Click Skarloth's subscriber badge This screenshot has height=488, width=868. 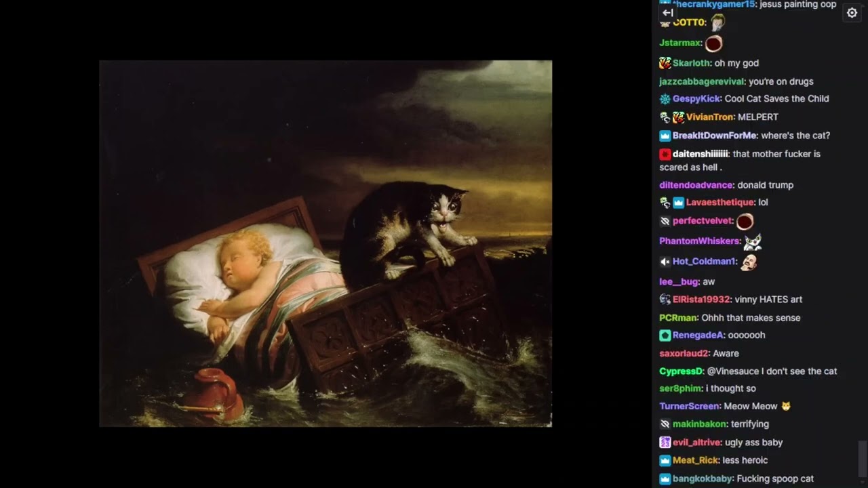[x=665, y=63]
